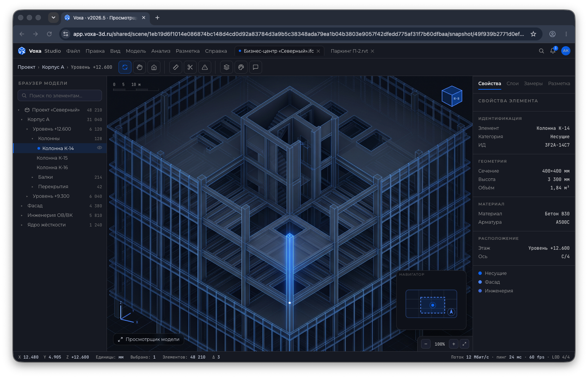This screenshot has height=378, width=588.
Task: Switch to the Замеры tab
Action: (x=533, y=84)
